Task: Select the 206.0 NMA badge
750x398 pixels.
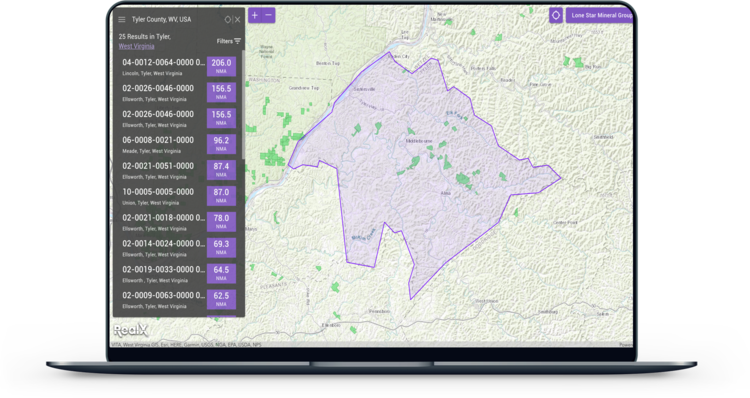Action: pyautogui.click(x=221, y=66)
